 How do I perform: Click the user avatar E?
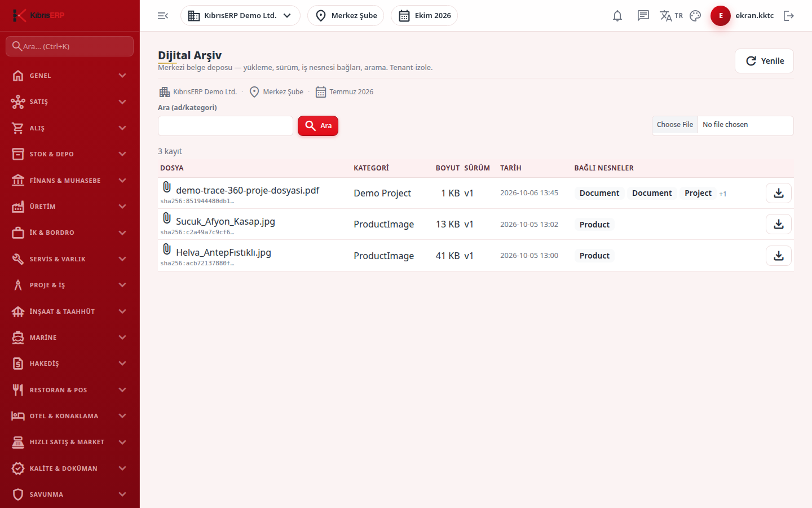[x=721, y=16]
